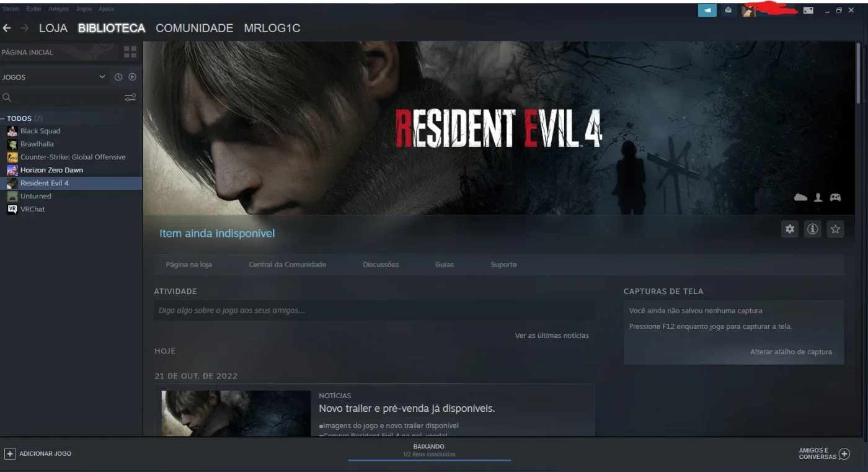
Task: Open game settings gear icon
Action: (790, 229)
